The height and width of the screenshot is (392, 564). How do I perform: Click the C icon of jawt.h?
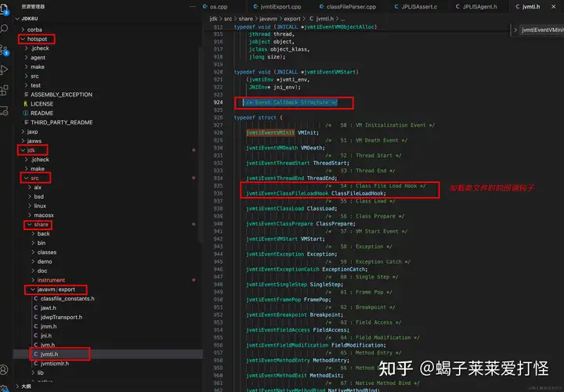pyautogui.click(x=35, y=308)
